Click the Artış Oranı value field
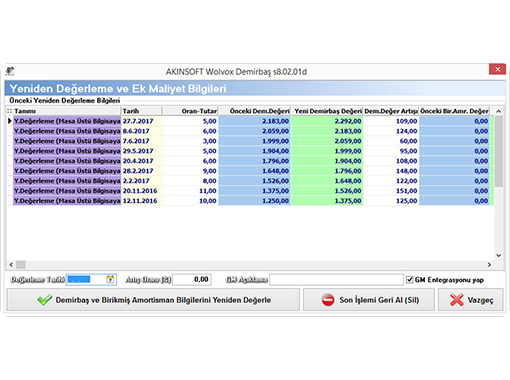Screen dimensions: 510x380 [192, 279]
